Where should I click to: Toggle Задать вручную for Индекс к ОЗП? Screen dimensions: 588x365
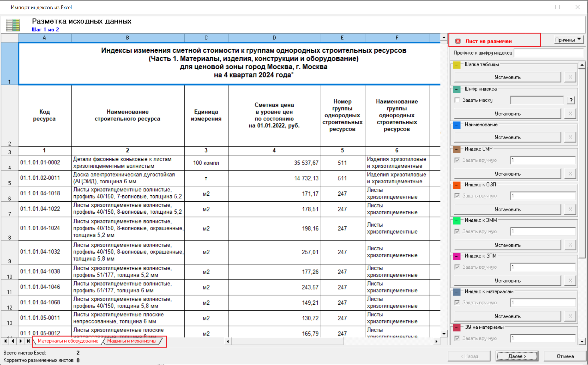coord(457,196)
